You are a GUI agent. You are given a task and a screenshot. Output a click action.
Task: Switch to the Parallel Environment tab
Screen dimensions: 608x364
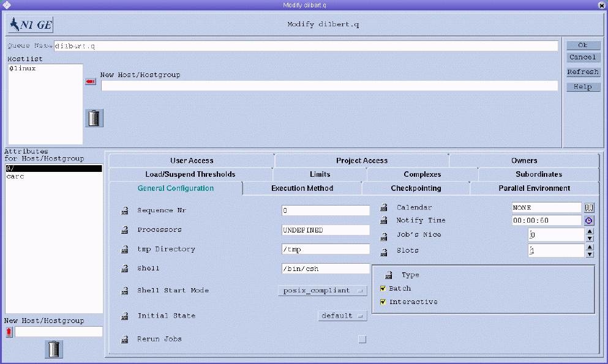click(535, 188)
